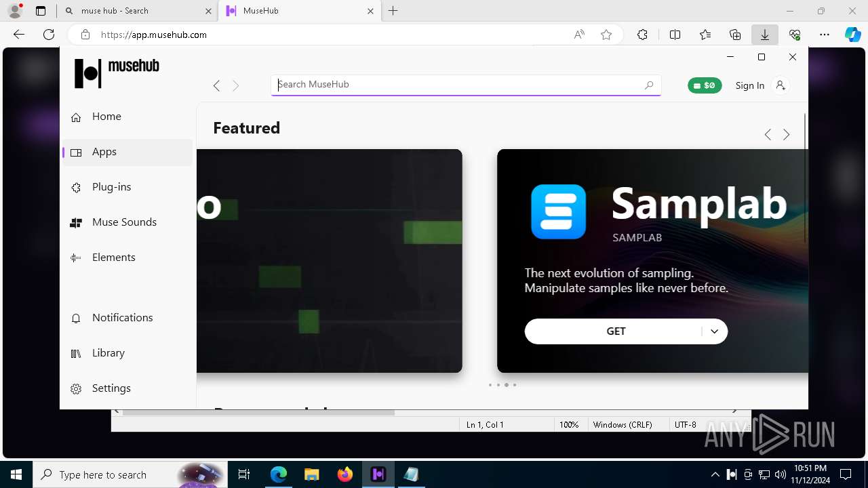Click the volume tray icon
This screenshot has width=868, height=488.
[x=780, y=474]
